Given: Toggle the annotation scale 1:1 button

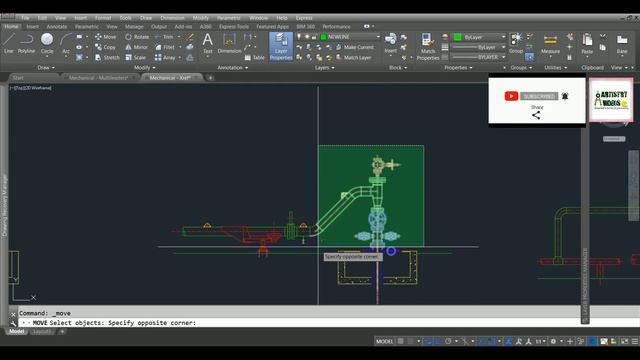Looking at the screenshot, I should pos(540,341).
